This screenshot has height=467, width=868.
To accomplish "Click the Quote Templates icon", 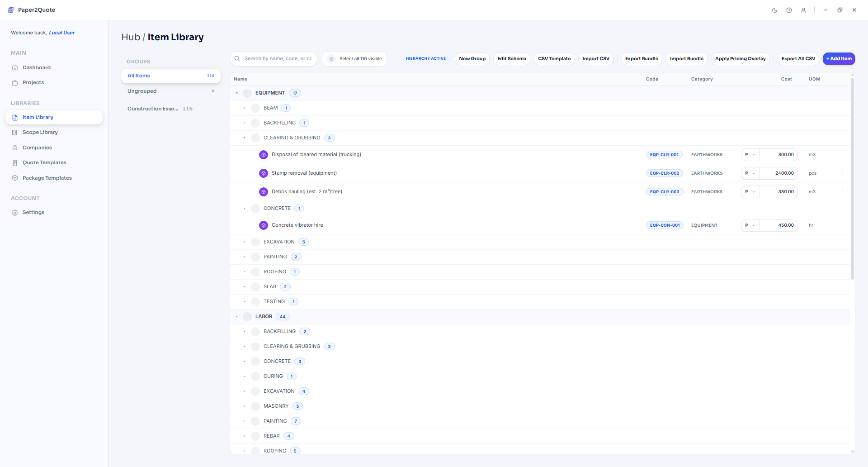I will pyautogui.click(x=15, y=163).
